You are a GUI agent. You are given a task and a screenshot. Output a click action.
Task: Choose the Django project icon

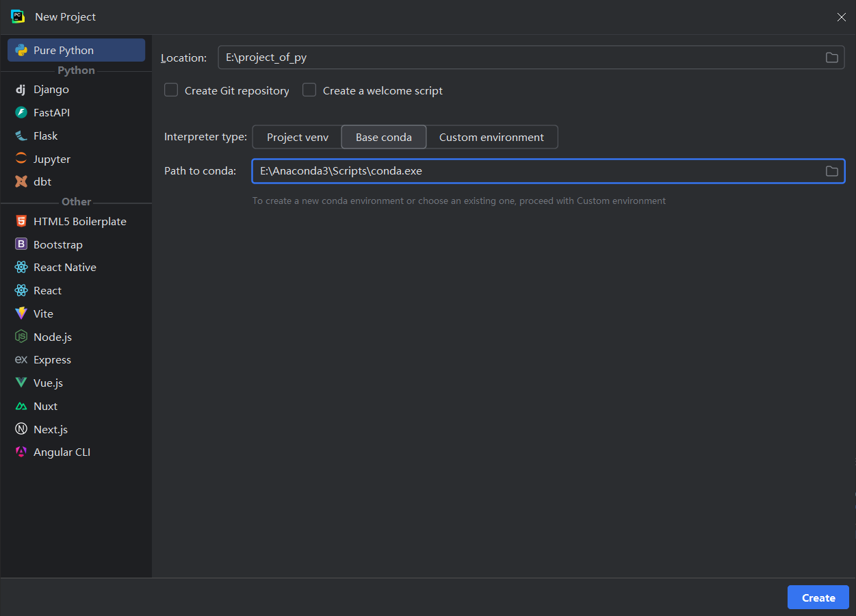[x=21, y=90]
